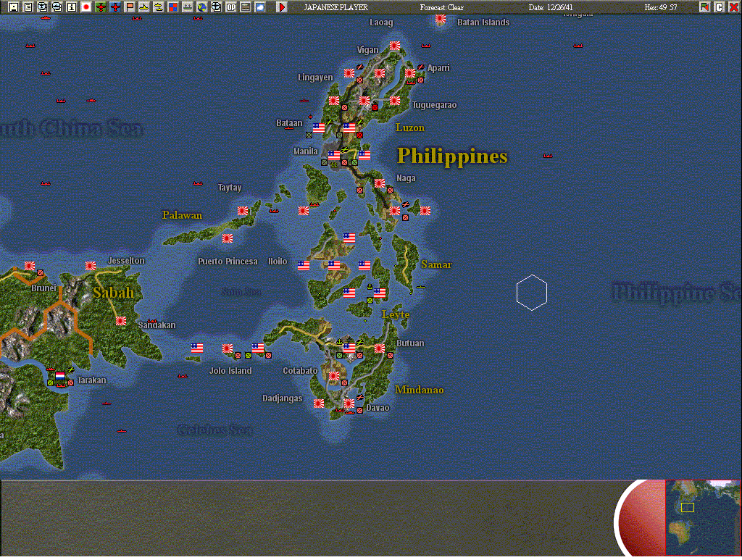This screenshot has height=560, width=742.
Task: Click the orange flag toolbar icon
Action: (130, 7)
